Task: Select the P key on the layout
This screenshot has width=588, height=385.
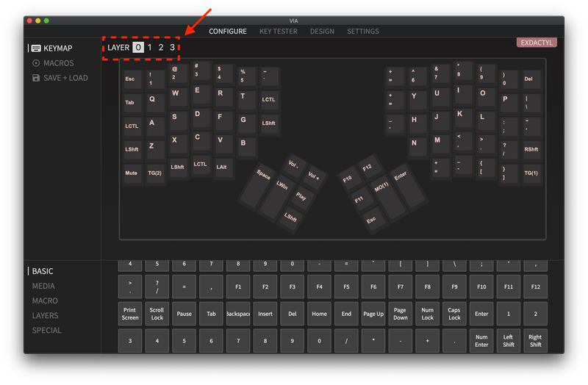Action: [509, 103]
